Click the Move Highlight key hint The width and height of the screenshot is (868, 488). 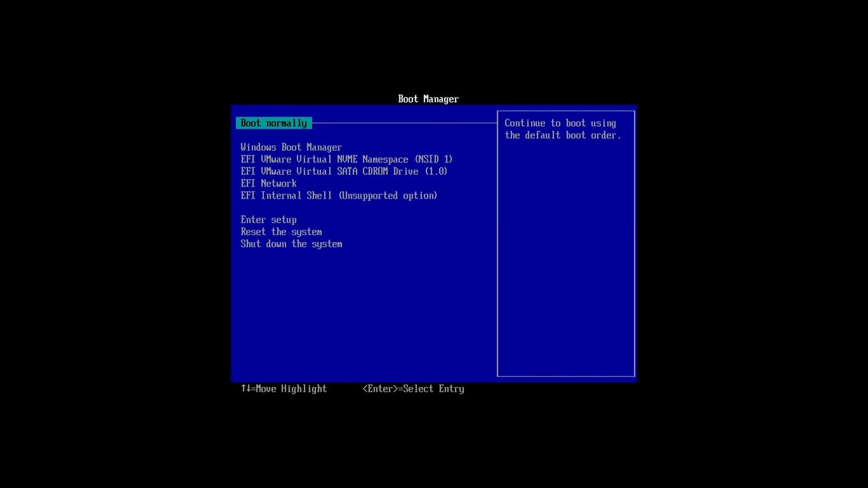(284, 389)
